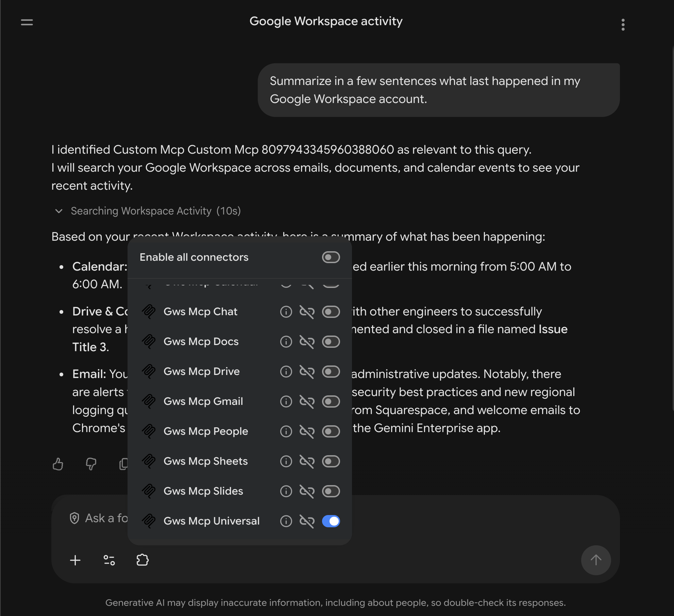The width and height of the screenshot is (674, 616).
Task: Click the Enable all connectors label
Action: pyautogui.click(x=194, y=257)
